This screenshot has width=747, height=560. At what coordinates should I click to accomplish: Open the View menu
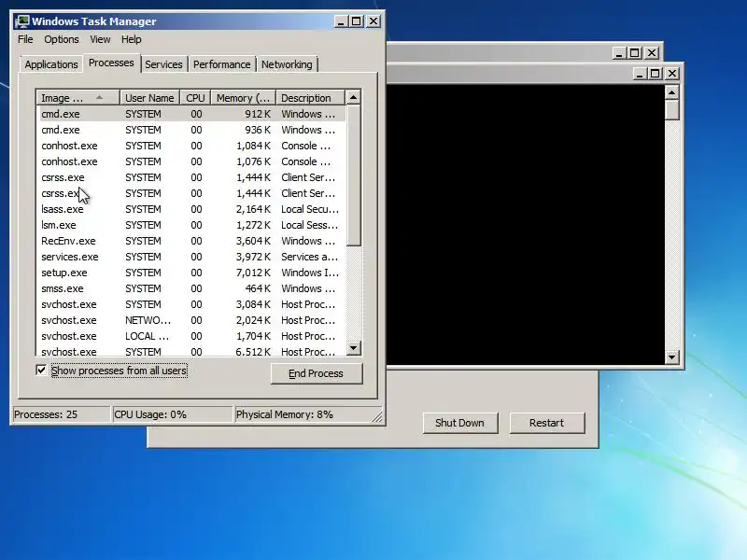click(100, 39)
